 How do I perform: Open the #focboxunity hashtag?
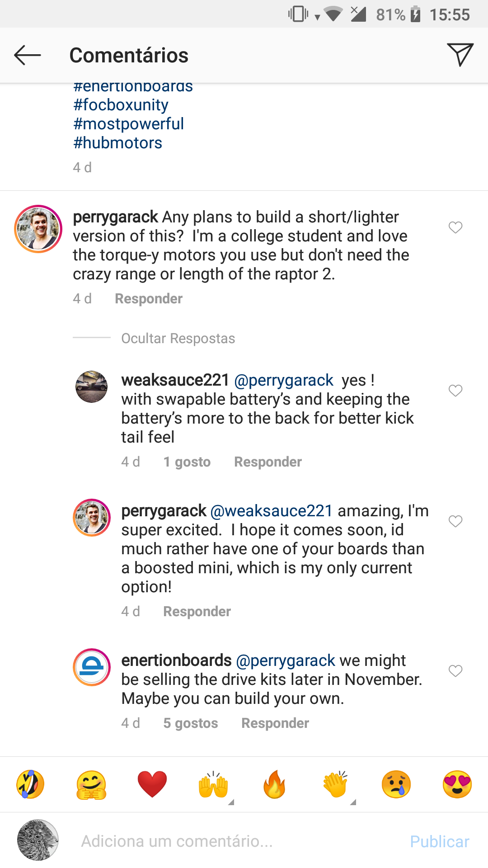(121, 105)
